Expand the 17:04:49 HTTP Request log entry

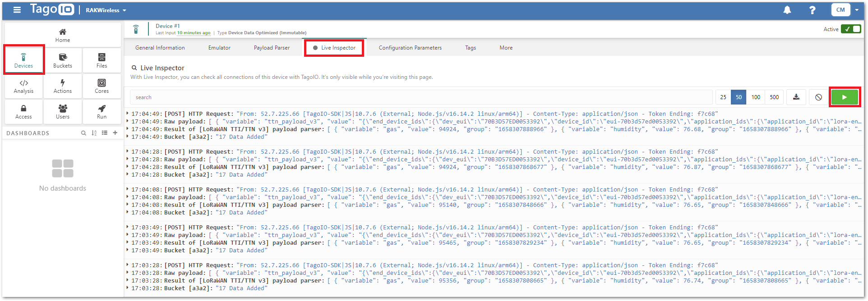coord(128,114)
